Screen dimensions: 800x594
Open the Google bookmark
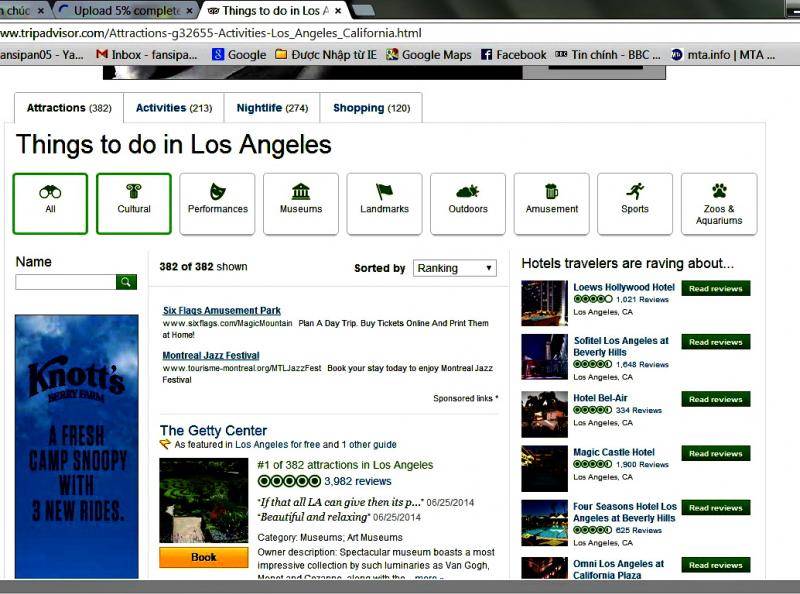pyautogui.click(x=239, y=55)
